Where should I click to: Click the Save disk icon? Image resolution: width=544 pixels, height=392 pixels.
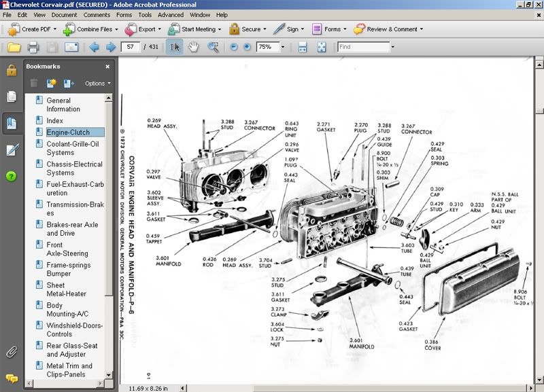point(52,47)
